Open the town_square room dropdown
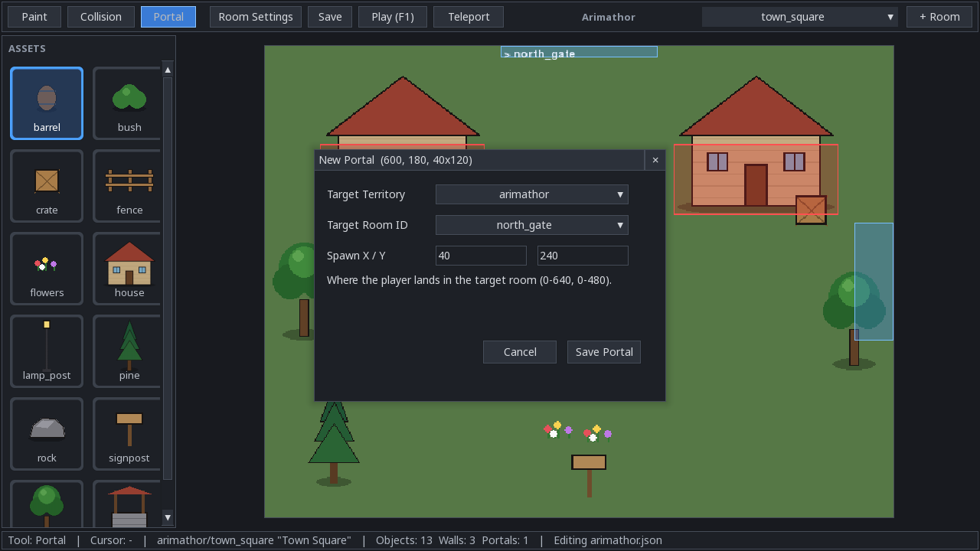 (800, 17)
